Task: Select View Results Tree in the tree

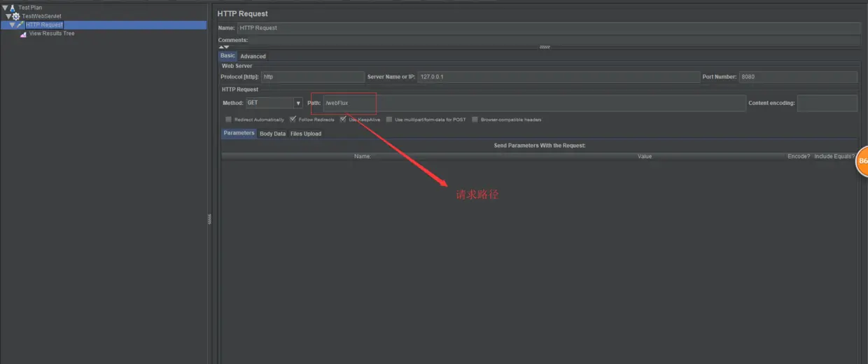Action: click(x=52, y=34)
